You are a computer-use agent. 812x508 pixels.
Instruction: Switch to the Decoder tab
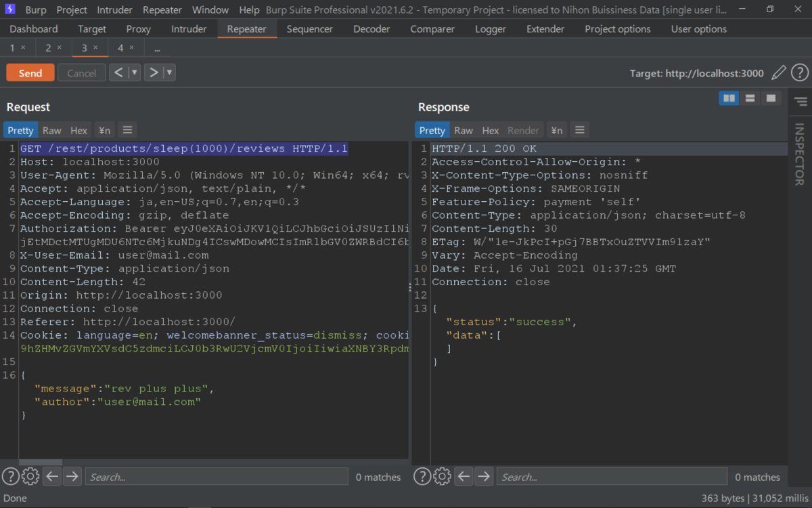click(371, 29)
